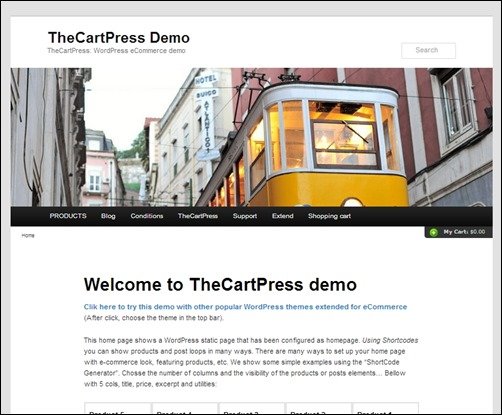The width and height of the screenshot is (502, 415).
Task: Select TheCartPress in the navigation bar
Action: coord(198,216)
